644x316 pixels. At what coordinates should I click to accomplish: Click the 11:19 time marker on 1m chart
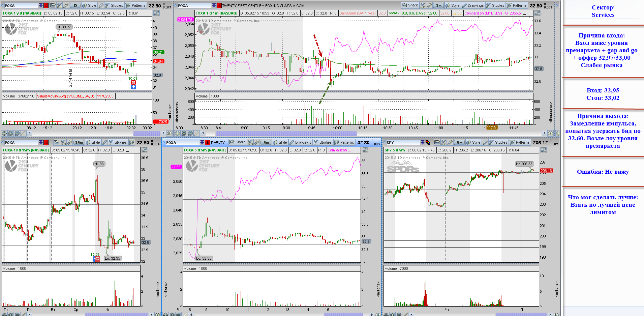pyautogui.click(x=492, y=127)
